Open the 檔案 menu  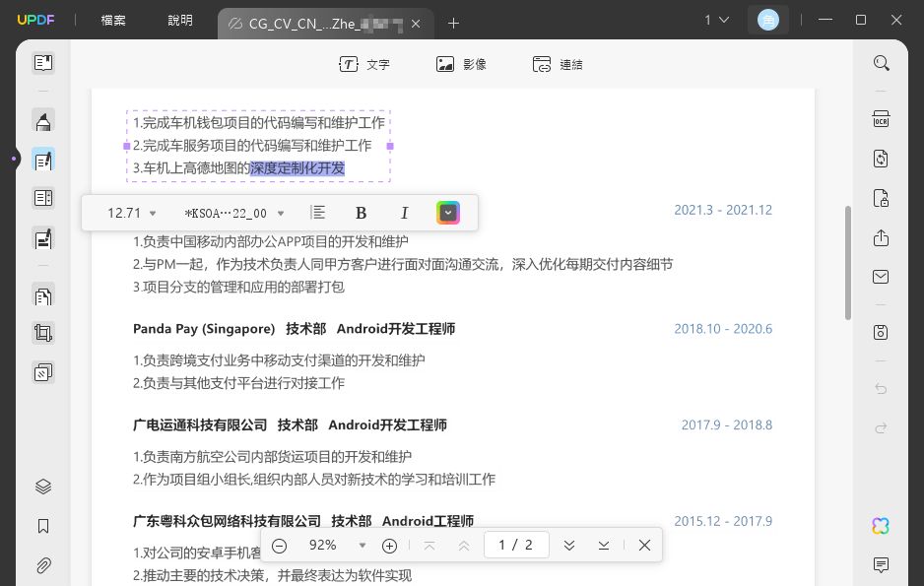tap(113, 20)
